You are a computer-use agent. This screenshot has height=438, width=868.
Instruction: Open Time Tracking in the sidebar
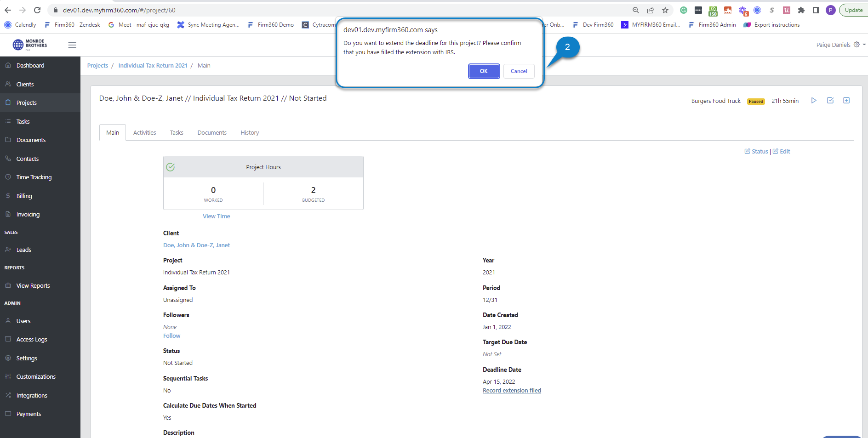[34, 177]
